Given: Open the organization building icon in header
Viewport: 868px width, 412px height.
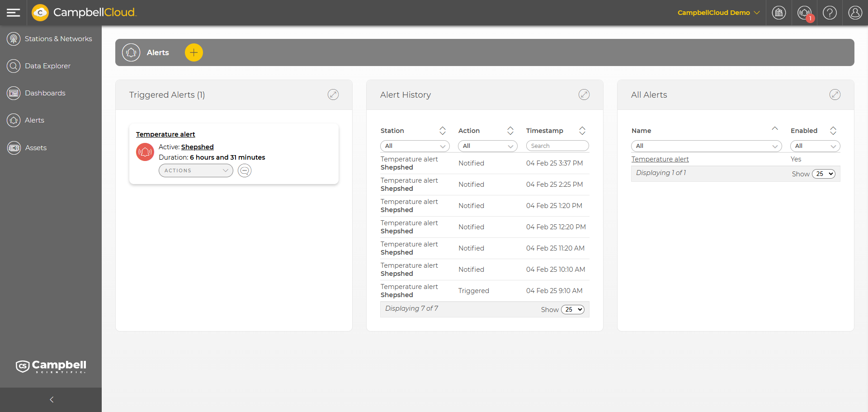Looking at the screenshot, I should pyautogui.click(x=778, y=13).
